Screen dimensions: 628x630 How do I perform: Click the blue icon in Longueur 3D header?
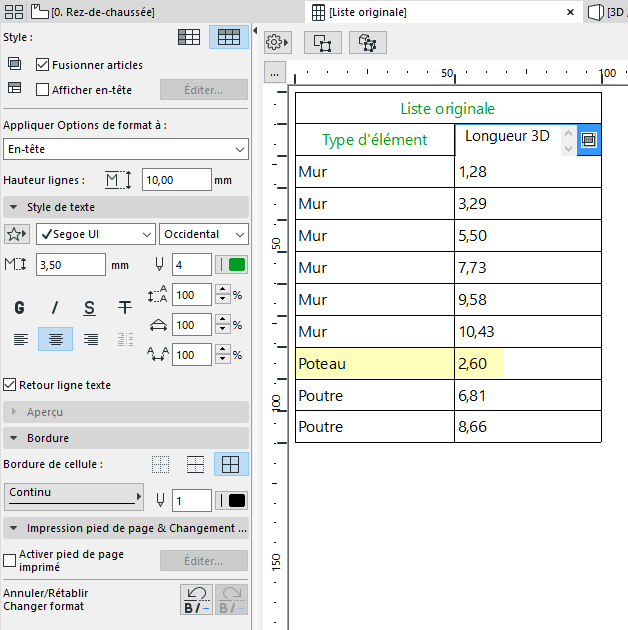(589, 140)
